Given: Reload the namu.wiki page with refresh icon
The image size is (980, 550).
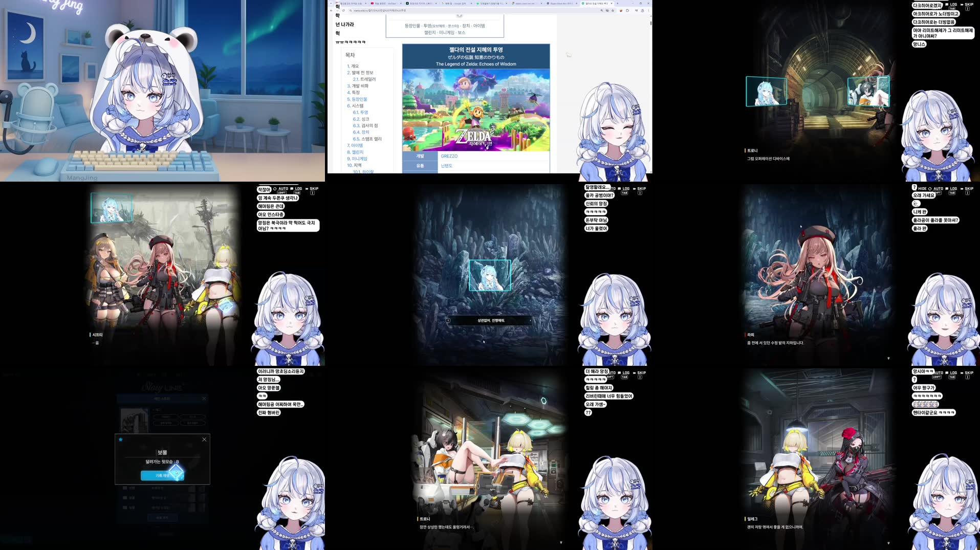Looking at the screenshot, I should 343,10.
